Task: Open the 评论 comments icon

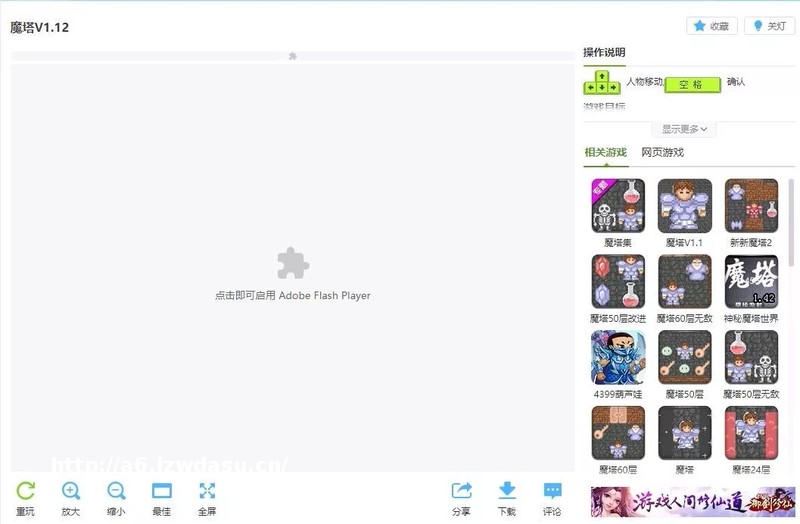Action: click(552, 491)
